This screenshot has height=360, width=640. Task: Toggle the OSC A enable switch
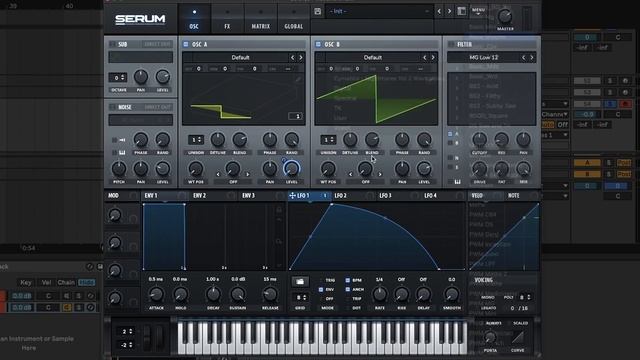point(186,44)
